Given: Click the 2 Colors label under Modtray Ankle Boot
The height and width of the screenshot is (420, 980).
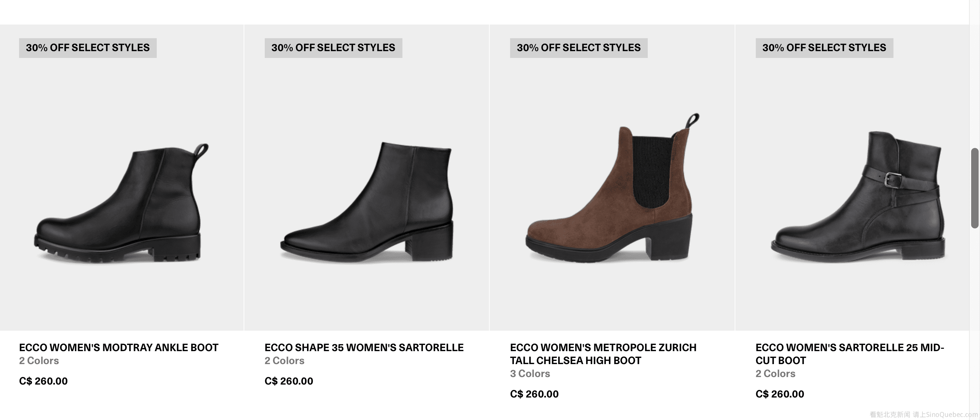Looking at the screenshot, I should [39, 361].
